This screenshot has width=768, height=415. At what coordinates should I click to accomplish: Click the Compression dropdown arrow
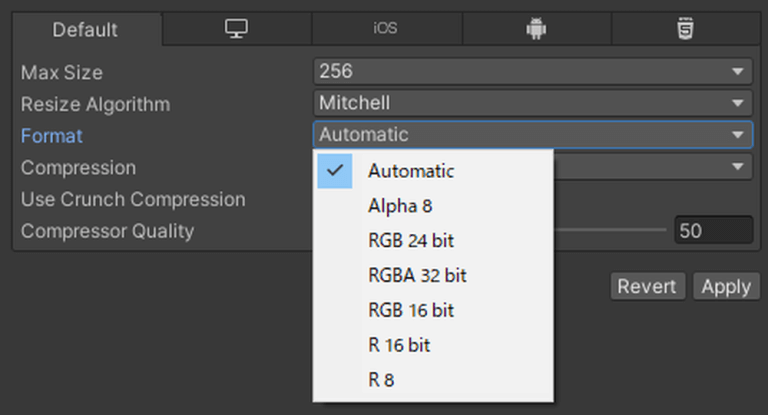click(x=738, y=167)
